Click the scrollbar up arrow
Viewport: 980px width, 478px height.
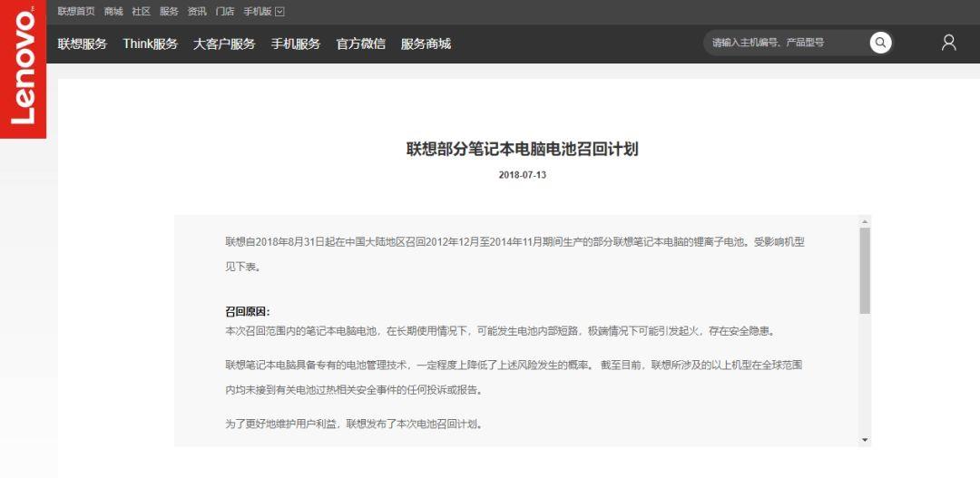coord(865,221)
